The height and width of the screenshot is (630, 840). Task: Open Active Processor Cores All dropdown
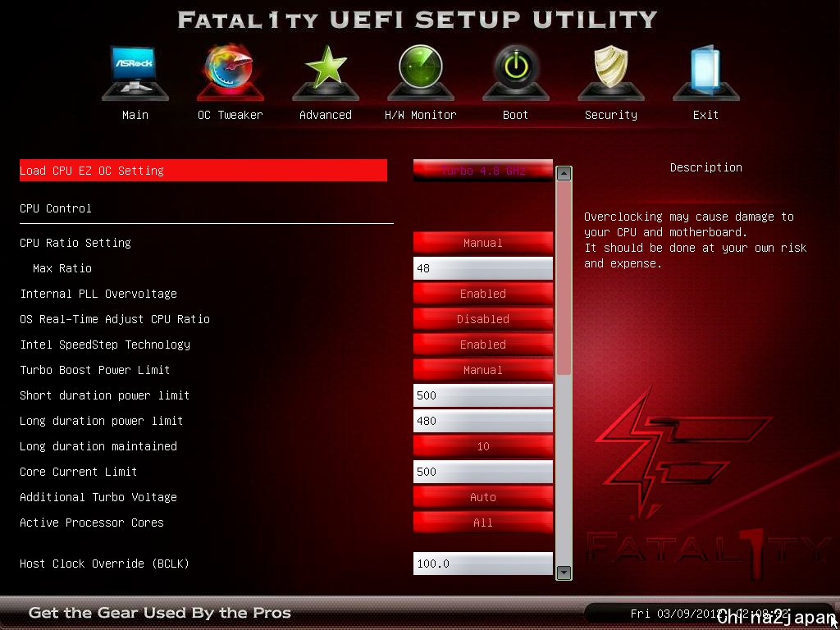coord(482,523)
